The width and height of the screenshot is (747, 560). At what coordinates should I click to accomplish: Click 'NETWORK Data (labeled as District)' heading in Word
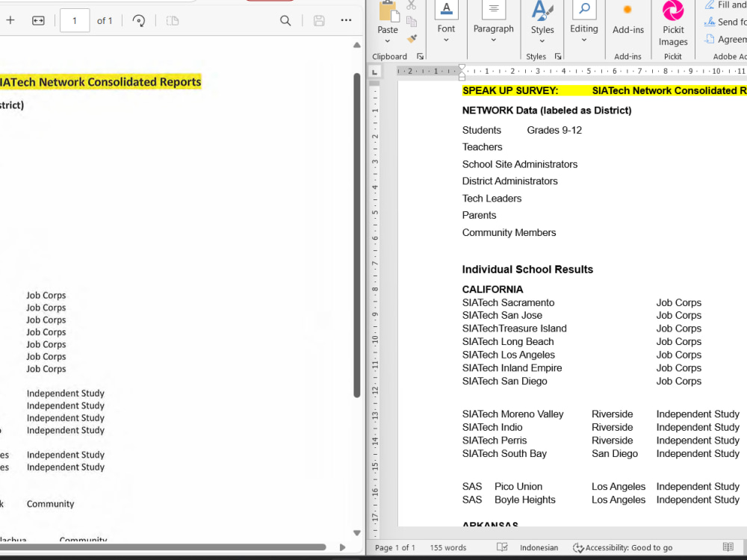(547, 111)
